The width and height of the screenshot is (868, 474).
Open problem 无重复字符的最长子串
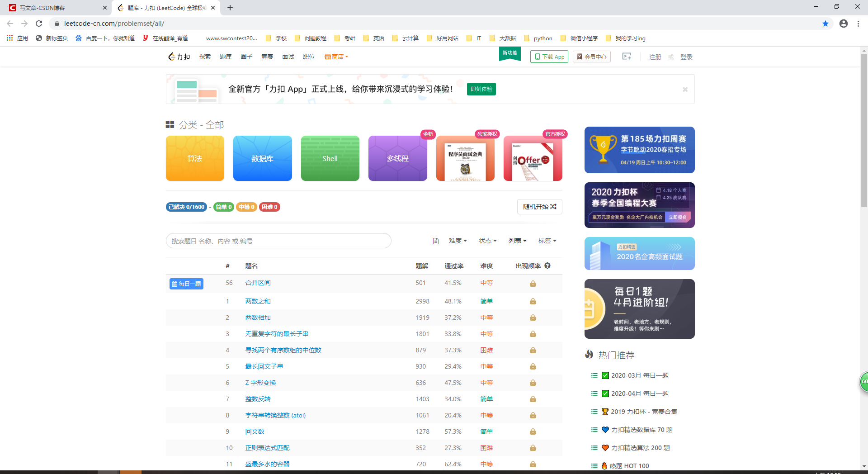point(277,334)
